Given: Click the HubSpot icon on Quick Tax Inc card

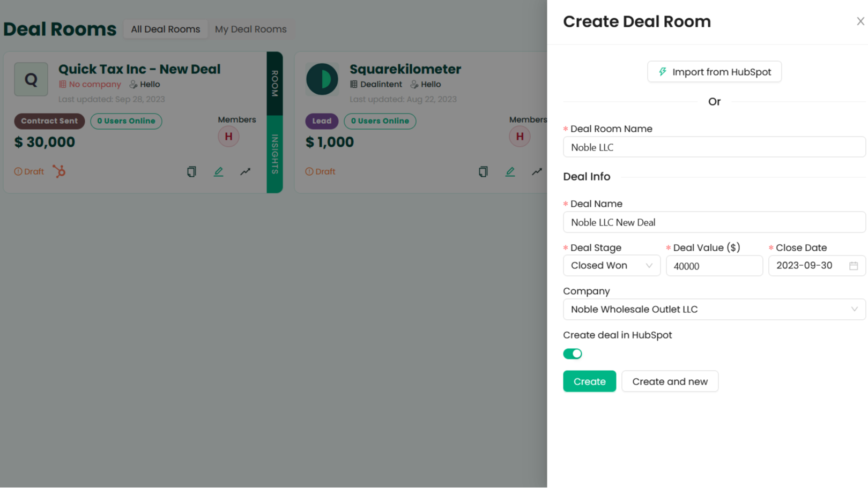Looking at the screenshot, I should 59,171.
